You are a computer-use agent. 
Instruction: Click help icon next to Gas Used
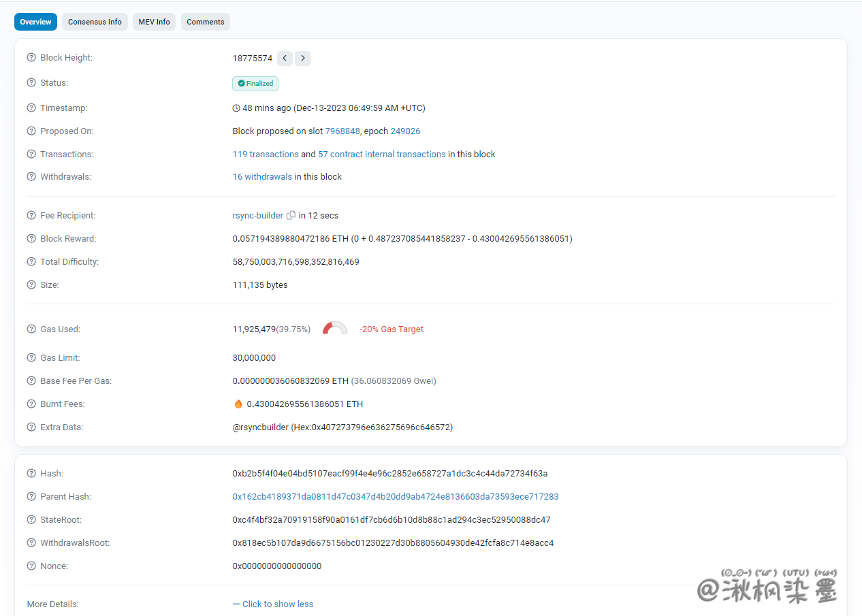coord(31,329)
